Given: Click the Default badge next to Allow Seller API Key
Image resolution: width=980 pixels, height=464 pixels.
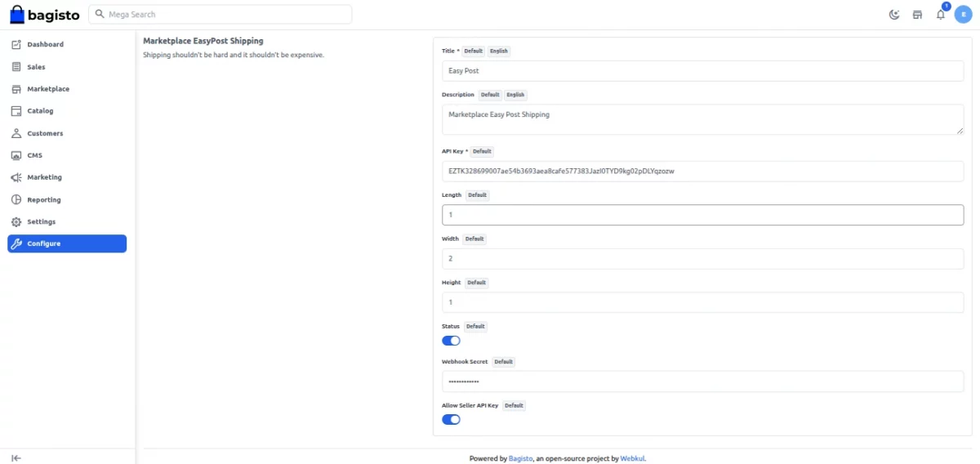Looking at the screenshot, I should pyautogui.click(x=514, y=405).
